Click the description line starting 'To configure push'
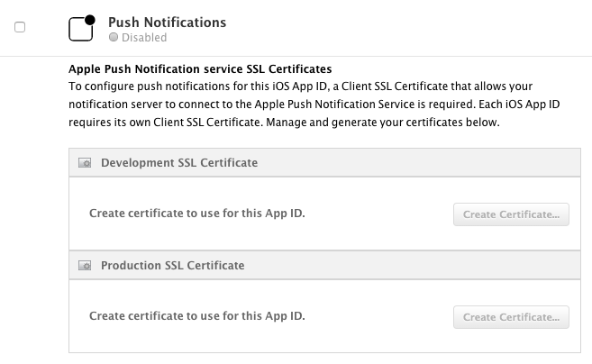The width and height of the screenshot is (592, 364). pos(301,86)
